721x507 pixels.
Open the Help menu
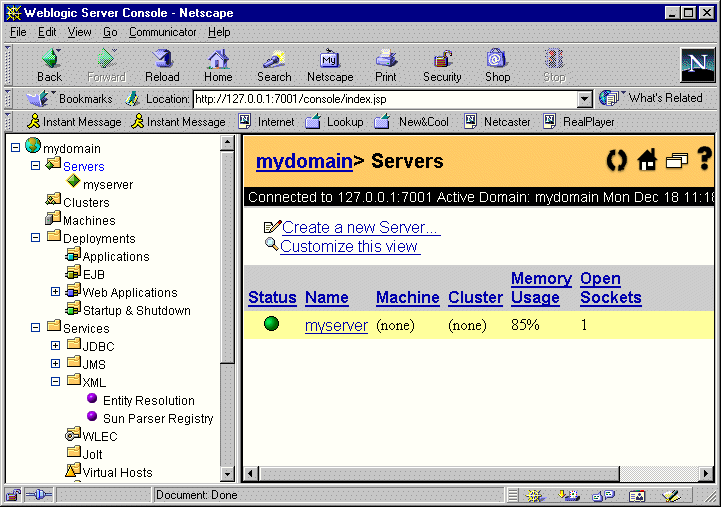219,32
